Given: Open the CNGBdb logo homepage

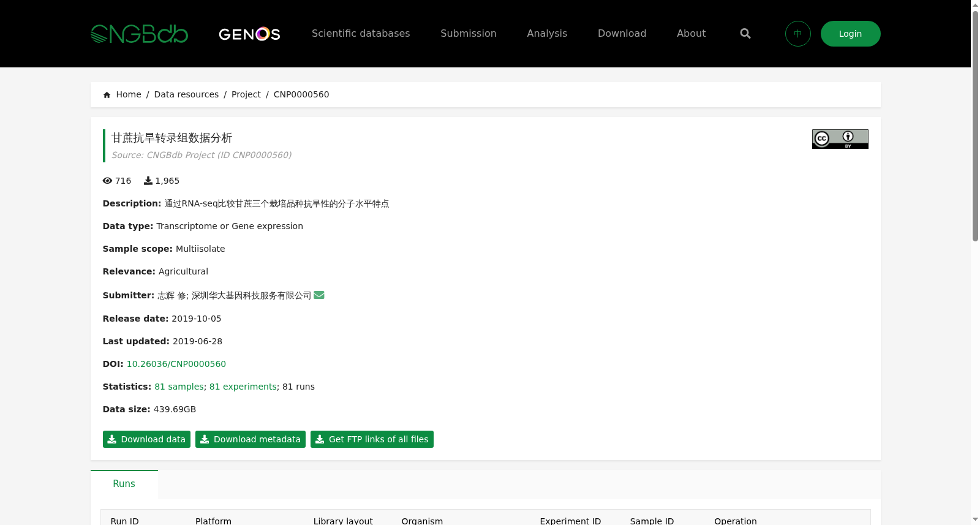Looking at the screenshot, I should tap(139, 34).
